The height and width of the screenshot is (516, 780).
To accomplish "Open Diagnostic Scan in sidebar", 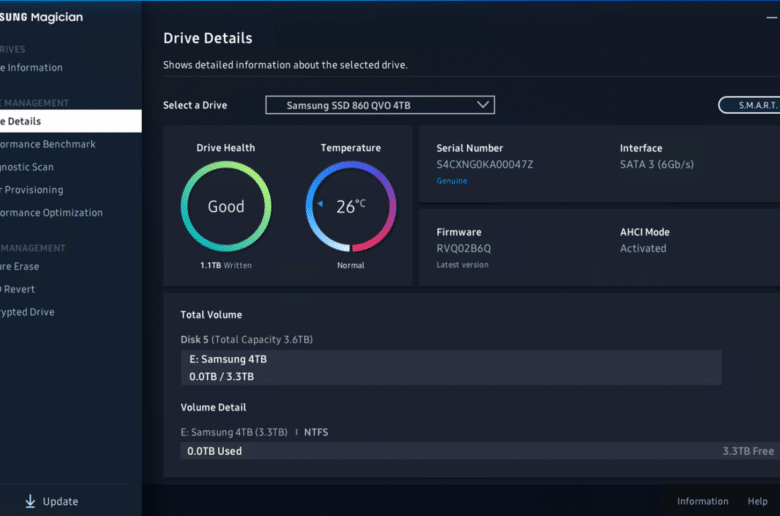I will coord(27,167).
